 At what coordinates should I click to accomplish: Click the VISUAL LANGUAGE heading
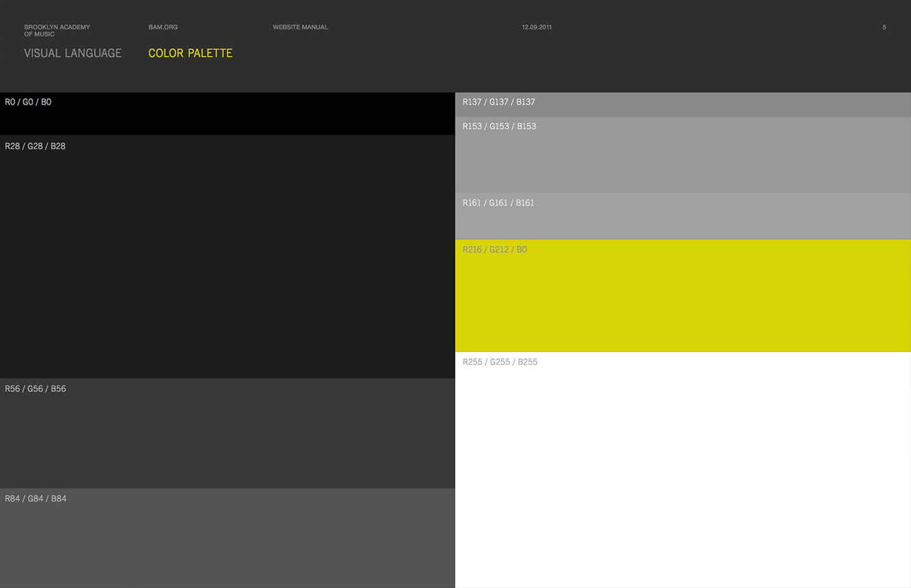point(72,53)
